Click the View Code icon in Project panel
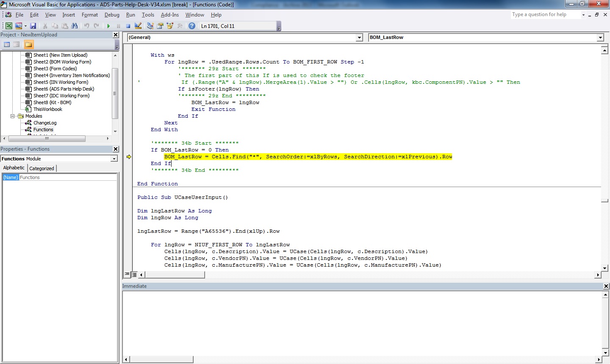Image resolution: width=610 pixels, height=364 pixels. pyautogui.click(x=7, y=44)
